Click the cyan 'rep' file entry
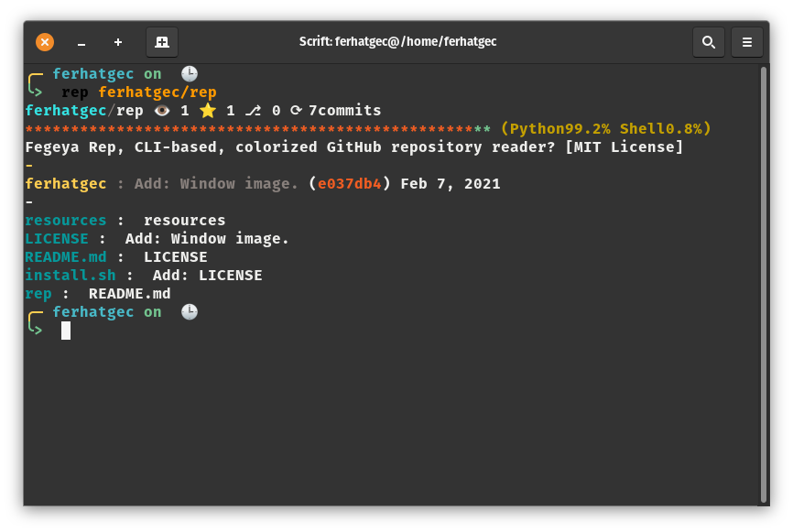This screenshot has width=793, height=532. coord(38,294)
